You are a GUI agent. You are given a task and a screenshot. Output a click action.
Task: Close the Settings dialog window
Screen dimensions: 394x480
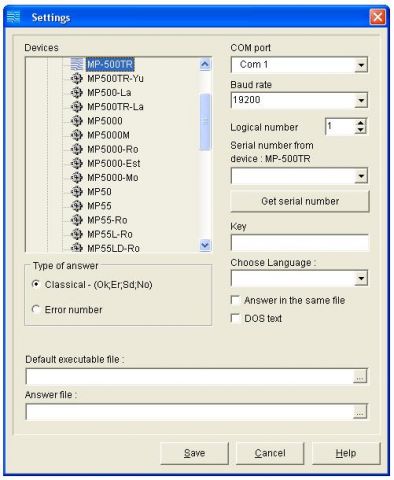(x=378, y=17)
